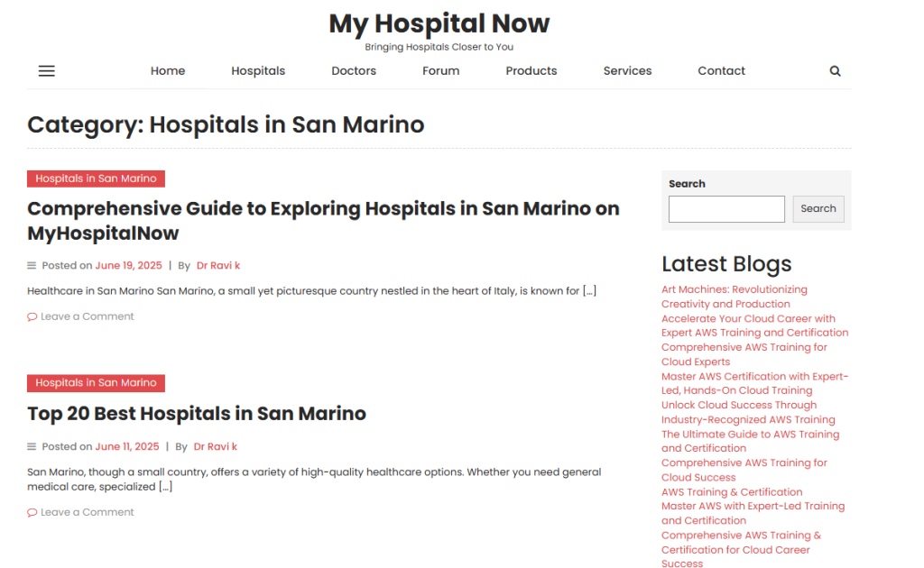This screenshot has height=568, width=924.
Task: Click the My Hospital Now site title
Action: tap(439, 23)
